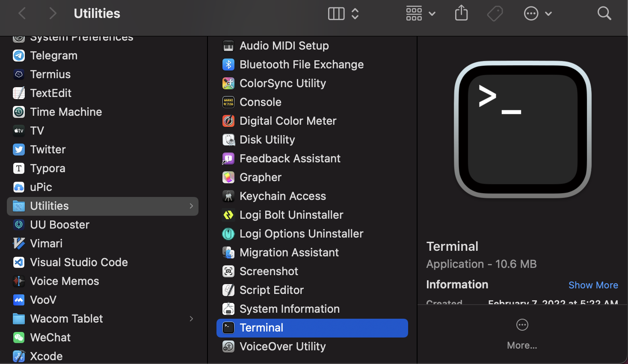Viewport: 628px width, 364px height.
Task: Select the Xcode app icon
Action: 19,356
